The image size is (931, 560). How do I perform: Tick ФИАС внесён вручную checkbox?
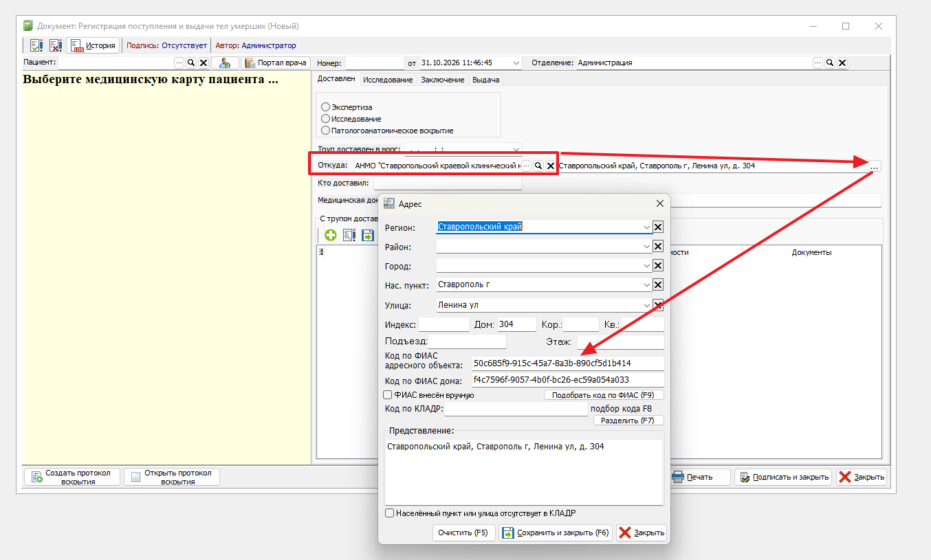coord(387,395)
